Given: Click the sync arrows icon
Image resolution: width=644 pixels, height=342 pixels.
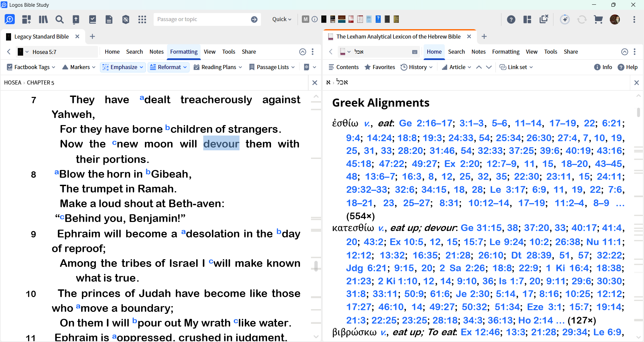Looking at the screenshot, I should 582,19.
